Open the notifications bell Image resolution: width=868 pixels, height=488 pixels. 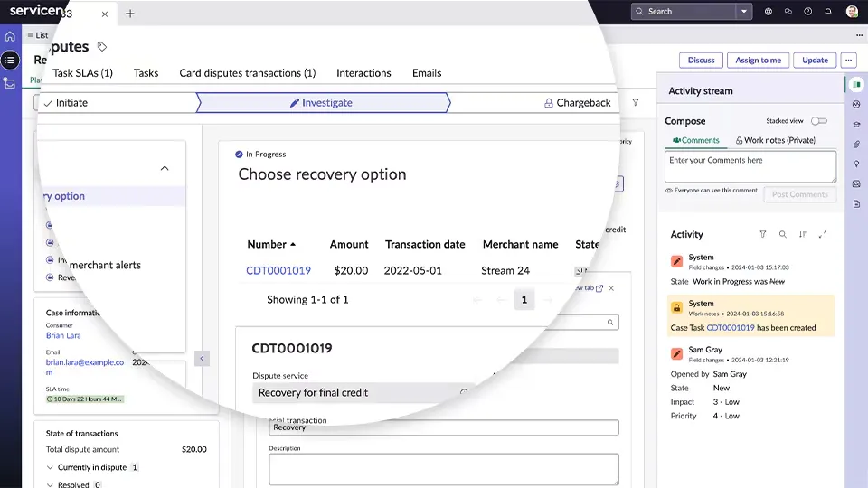pyautogui.click(x=828, y=11)
